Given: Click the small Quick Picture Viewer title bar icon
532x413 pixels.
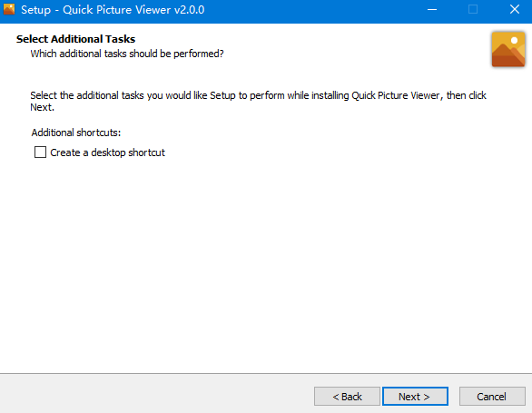Looking at the screenshot, I should point(9,9).
